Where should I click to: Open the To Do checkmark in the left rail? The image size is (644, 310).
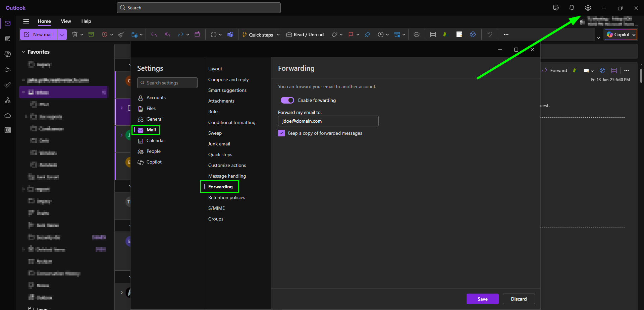pos(8,85)
